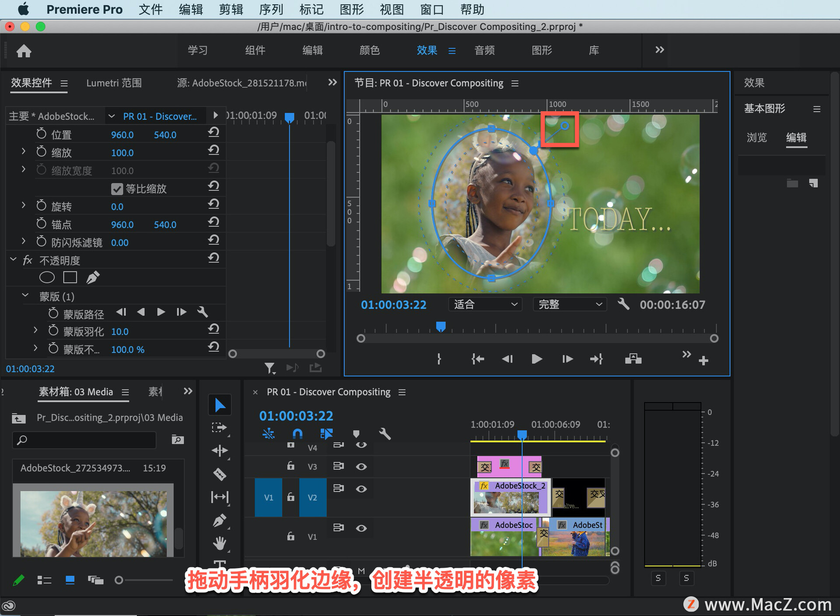Select the Selection tool in tools panel
The width and height of the screenshot is (840, 616).
click(x=220, y=405)
